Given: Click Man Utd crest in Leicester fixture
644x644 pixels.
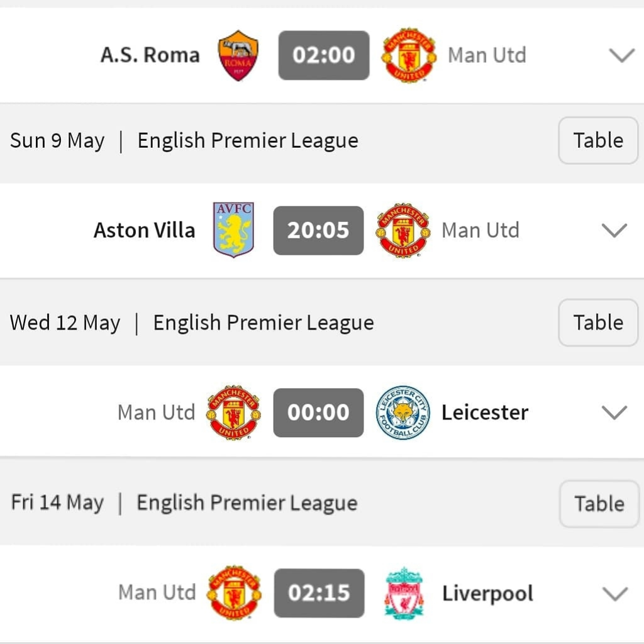Looking at the screenshot, I should (x=233, y=413).
